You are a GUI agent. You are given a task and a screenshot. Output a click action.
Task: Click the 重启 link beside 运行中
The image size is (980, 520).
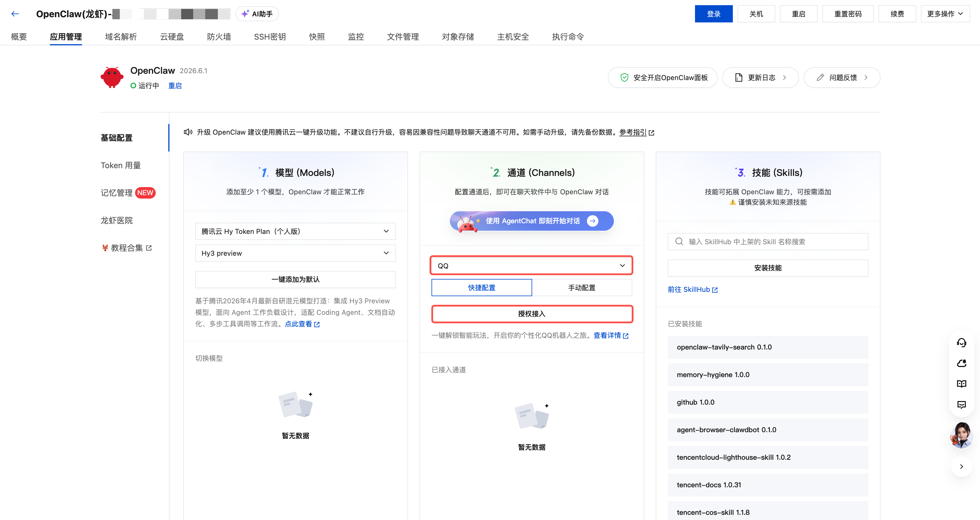tap(175, 86)
